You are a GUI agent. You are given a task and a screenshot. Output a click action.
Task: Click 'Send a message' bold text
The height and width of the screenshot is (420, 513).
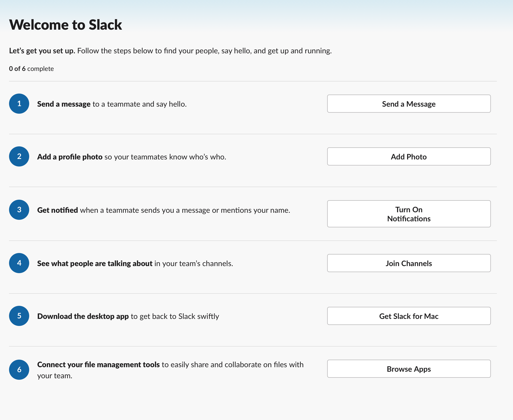(x=64, y=104)
